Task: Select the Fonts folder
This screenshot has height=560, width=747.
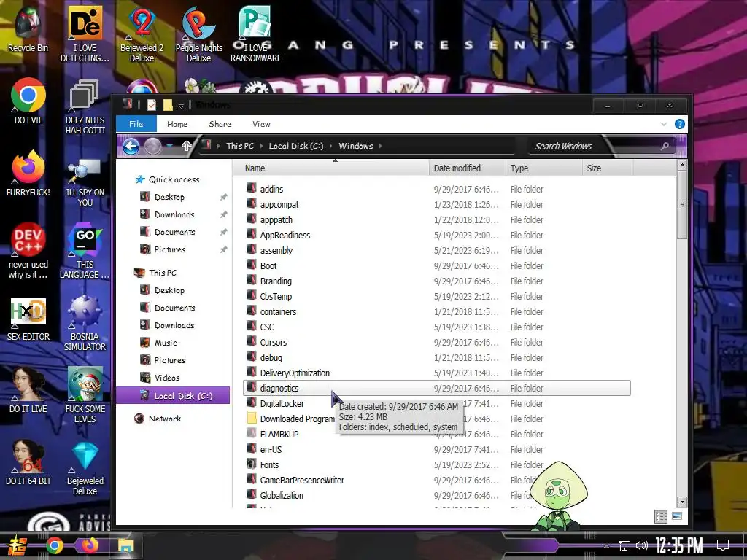Action: [269, 464]
